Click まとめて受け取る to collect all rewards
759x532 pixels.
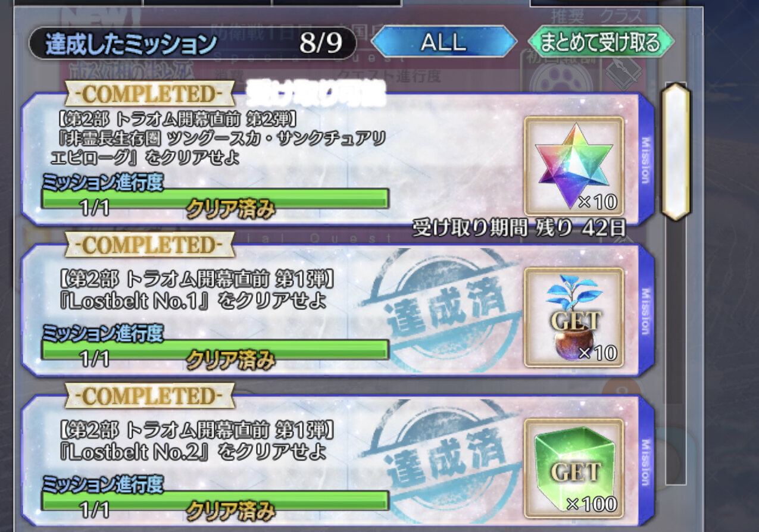pos(601,42)
